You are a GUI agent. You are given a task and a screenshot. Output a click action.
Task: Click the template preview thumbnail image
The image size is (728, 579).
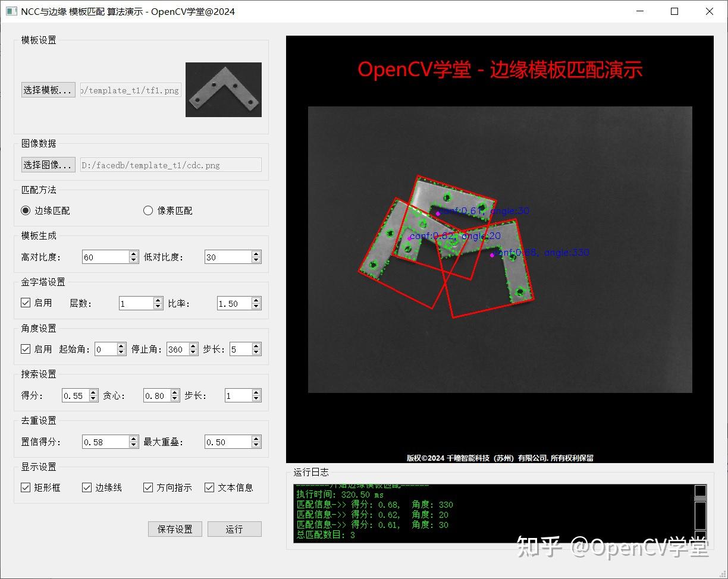point(223,90)
